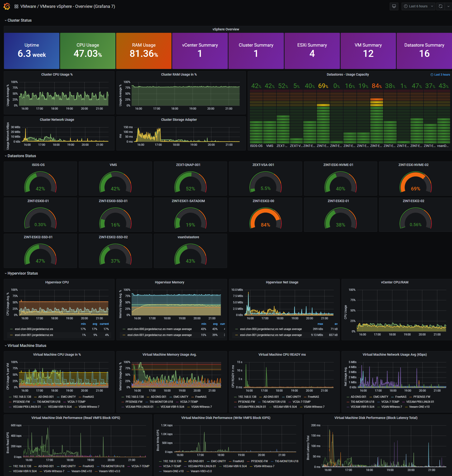Open the Cluster RAM Usage in % panel menu
The image size is (452, 476).
(x=179, y=74)
